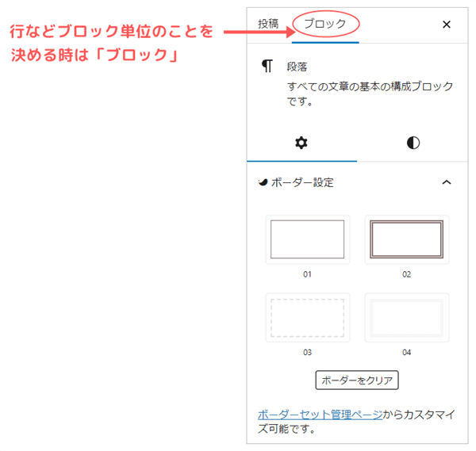
Task: Click the 01 label under first border
Action: 307,274
